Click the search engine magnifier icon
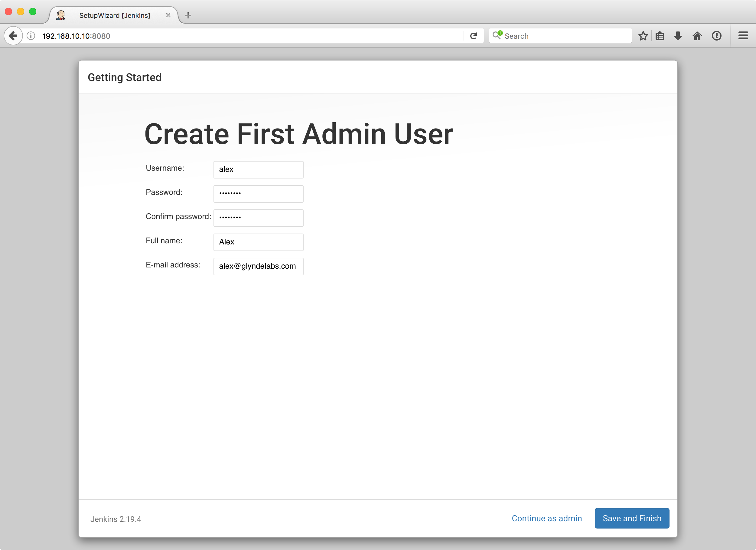Screen dimensions: 756x550 click(497, 35)
